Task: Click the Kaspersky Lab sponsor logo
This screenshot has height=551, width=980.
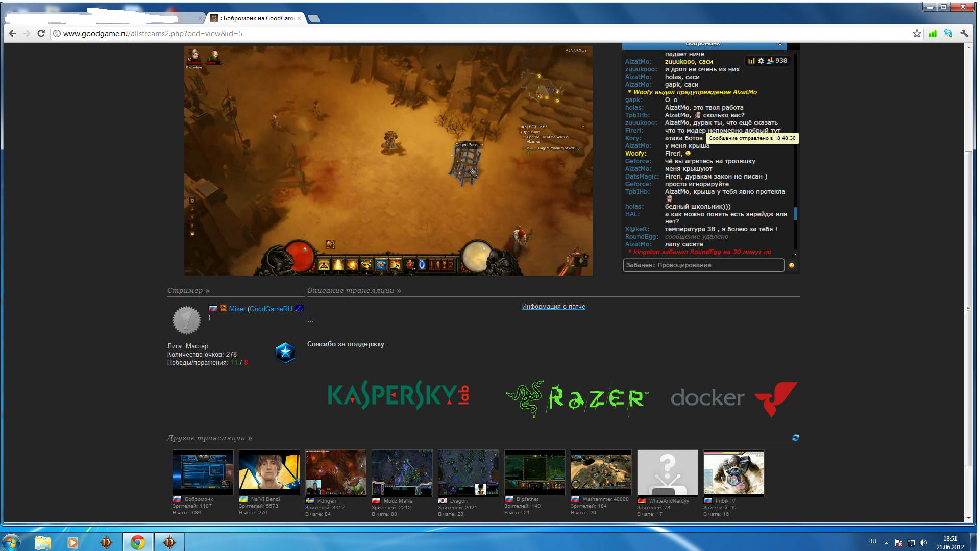Action: [399, 395]
